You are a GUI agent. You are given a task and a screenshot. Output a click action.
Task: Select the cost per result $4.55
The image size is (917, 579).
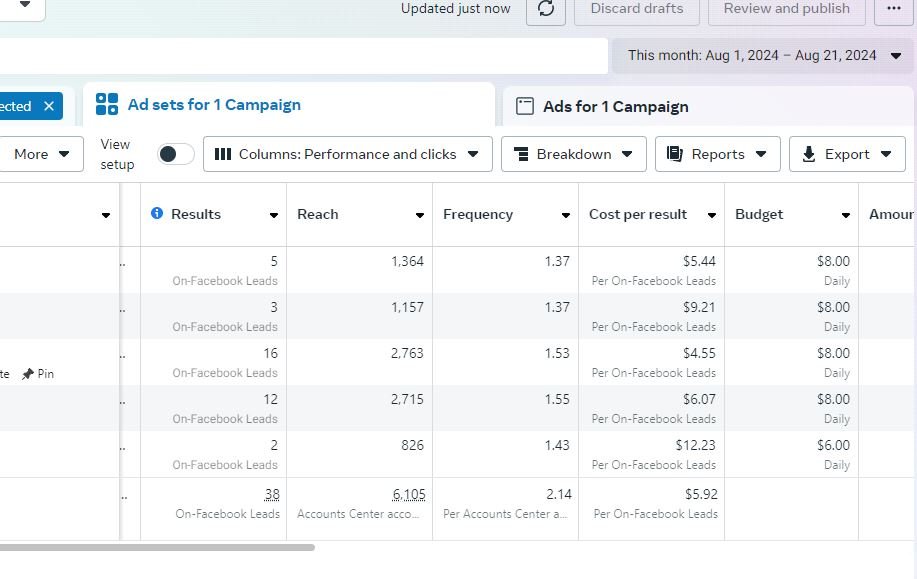click(699, 353)
